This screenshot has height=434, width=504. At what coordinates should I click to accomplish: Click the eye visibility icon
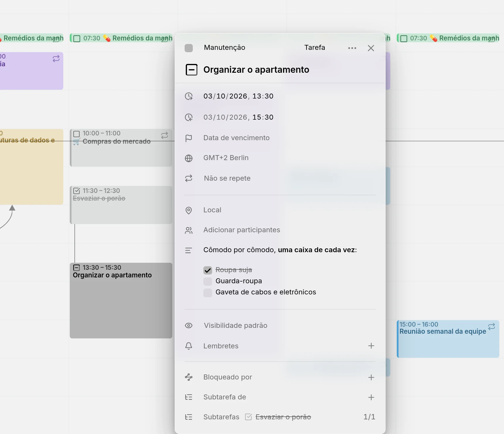189,325
